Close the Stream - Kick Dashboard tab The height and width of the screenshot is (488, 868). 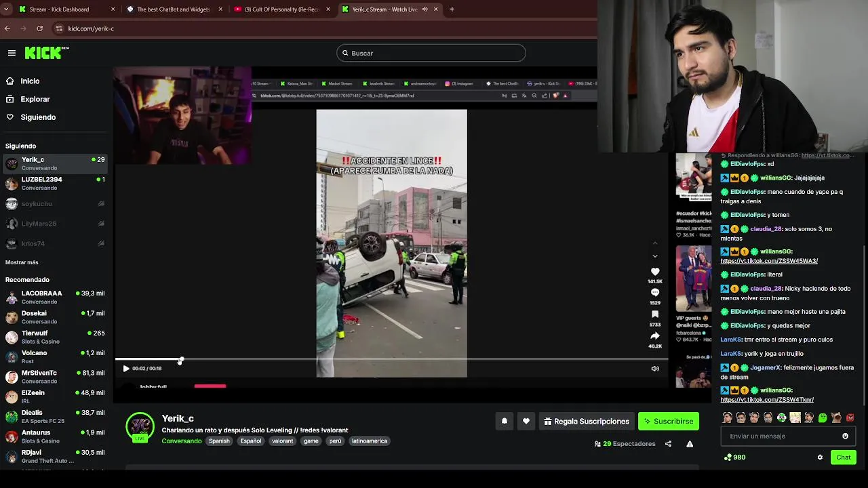(113, 9)
